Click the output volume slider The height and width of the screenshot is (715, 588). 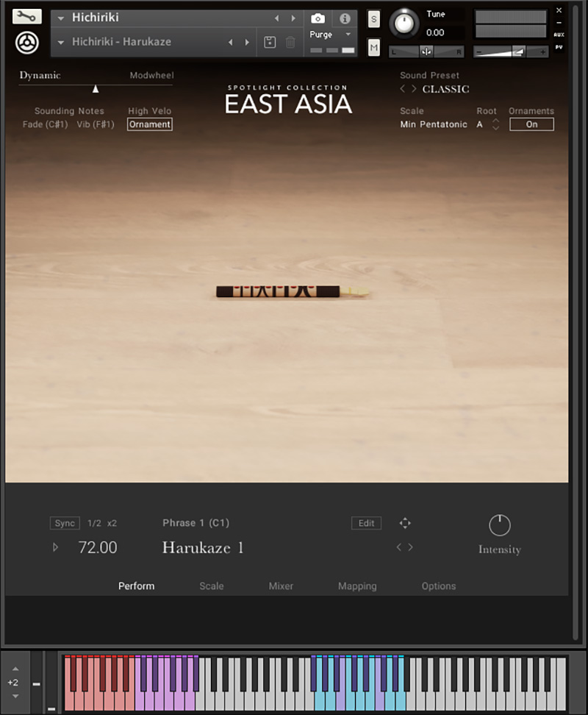point(511,52)
